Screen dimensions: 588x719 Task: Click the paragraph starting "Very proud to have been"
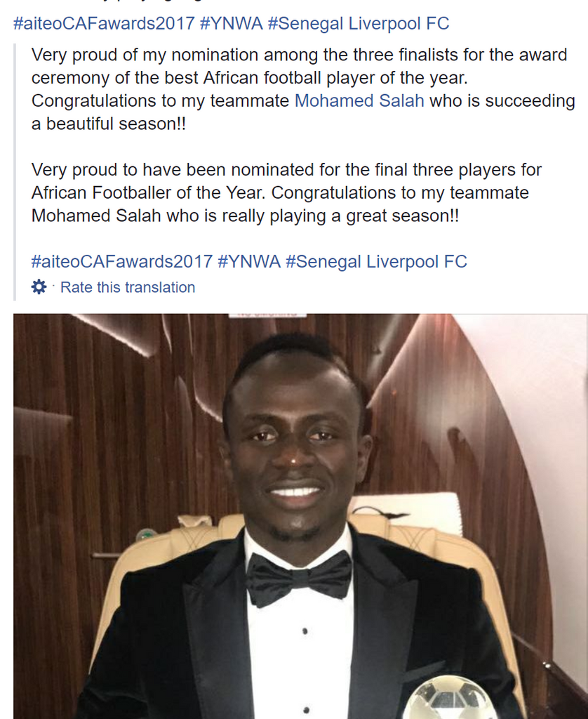point(286,169)
